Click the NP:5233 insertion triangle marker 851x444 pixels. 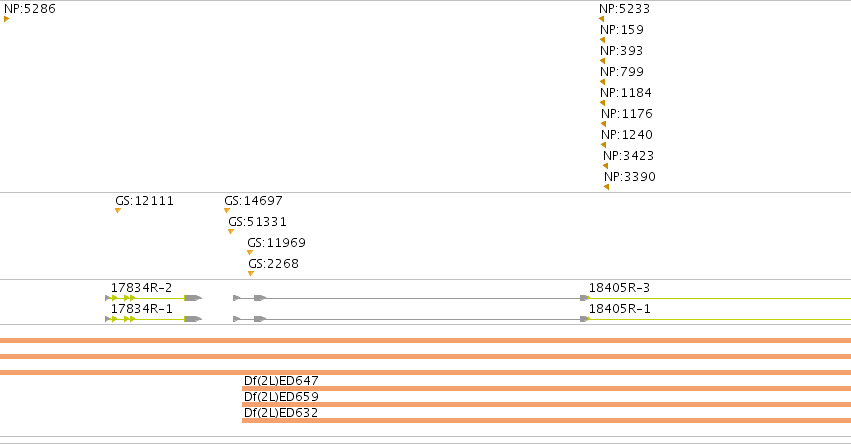pyautogui.click(x=601, y=19)
